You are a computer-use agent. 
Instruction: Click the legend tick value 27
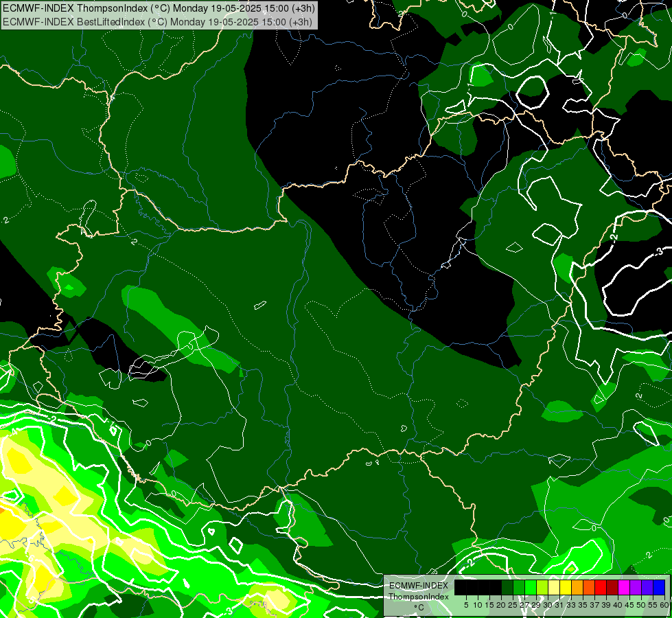(x=524, y=605)
